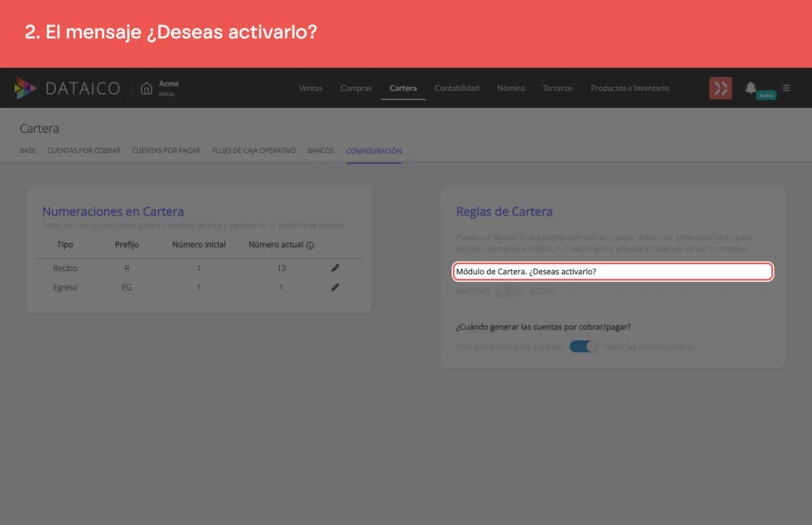812x525 pixels.
Task: Click the 'Prefijo' column header
Action: click(127, 244)
